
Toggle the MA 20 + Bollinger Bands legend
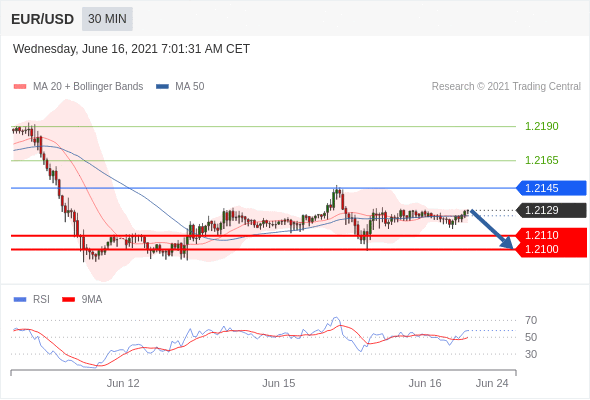click(x=78, y=87)
